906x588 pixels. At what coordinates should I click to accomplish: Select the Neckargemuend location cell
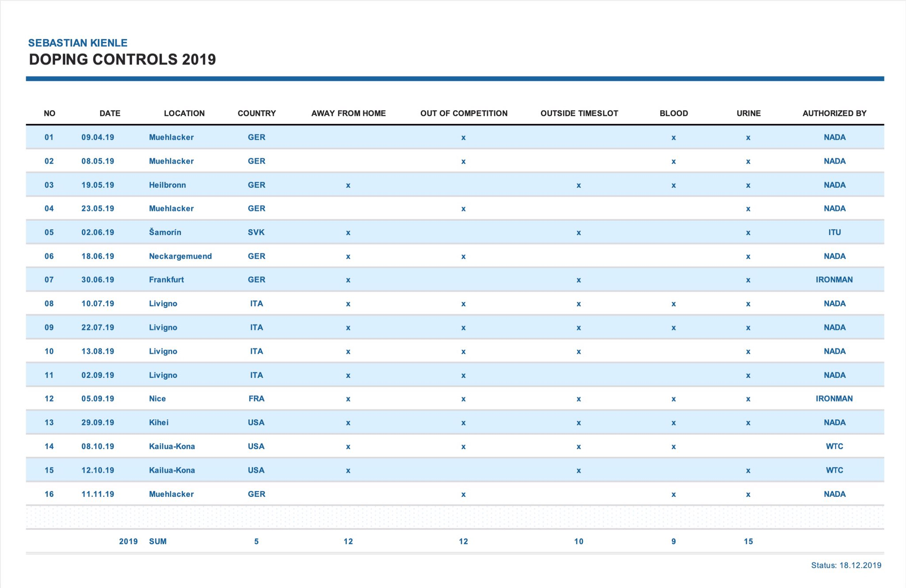tap(180, 256)
